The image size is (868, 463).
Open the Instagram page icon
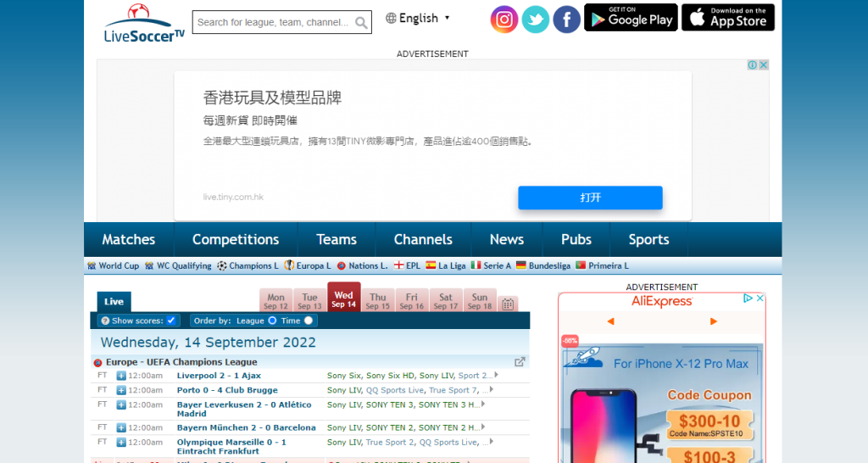click(504, 20)
